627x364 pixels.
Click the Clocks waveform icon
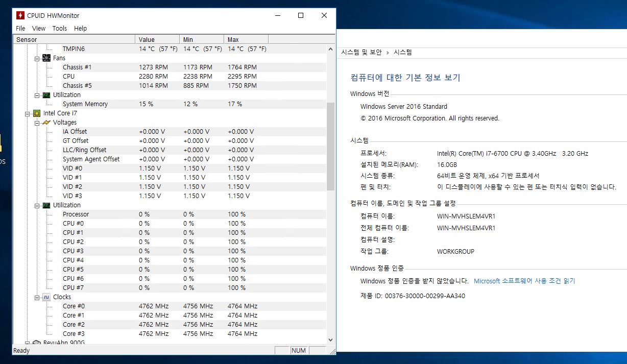[x=46, y=297]
